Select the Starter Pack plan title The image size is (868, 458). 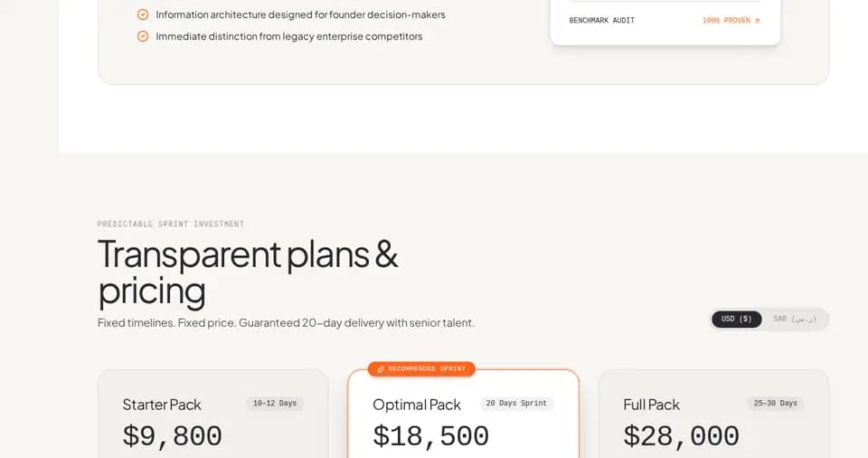click(162, 405)
